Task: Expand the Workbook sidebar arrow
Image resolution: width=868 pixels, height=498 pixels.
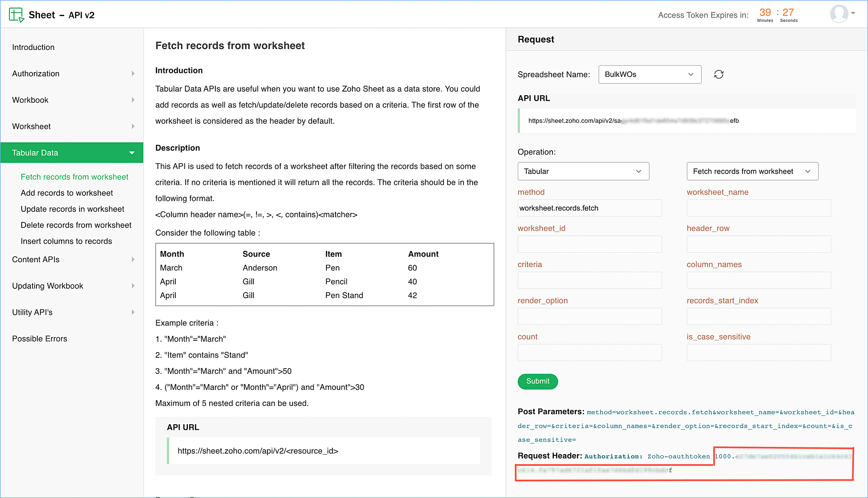Action: tap(133, 100)
